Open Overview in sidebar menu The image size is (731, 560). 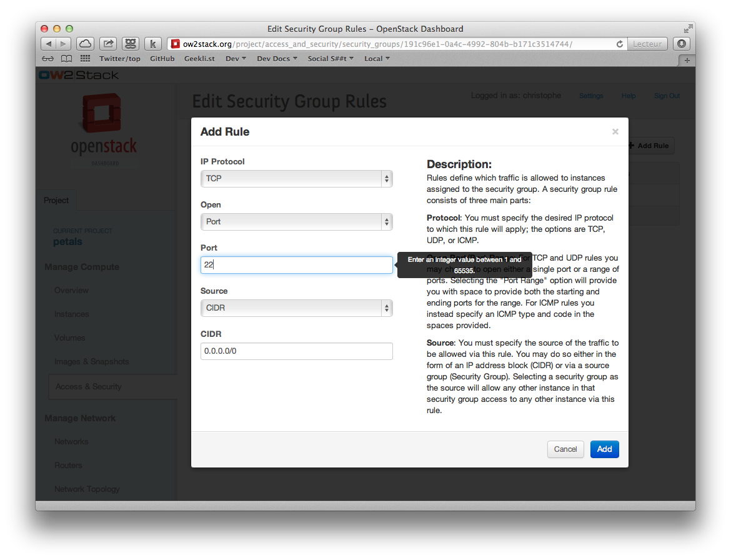click(x=71, y=290)
